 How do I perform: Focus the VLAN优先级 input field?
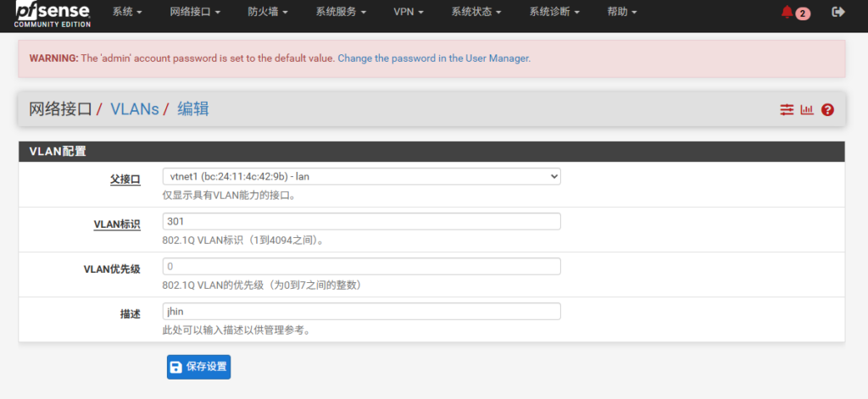361,267
